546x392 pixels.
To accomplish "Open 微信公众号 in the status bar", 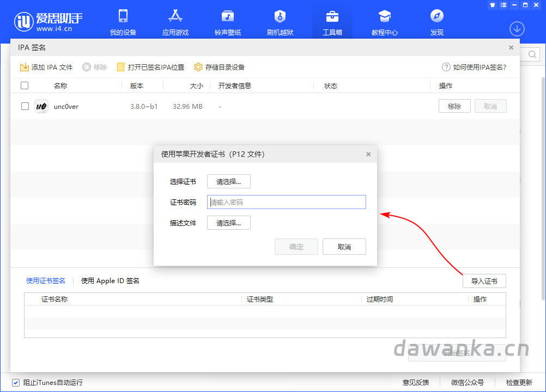I will 468,383.
